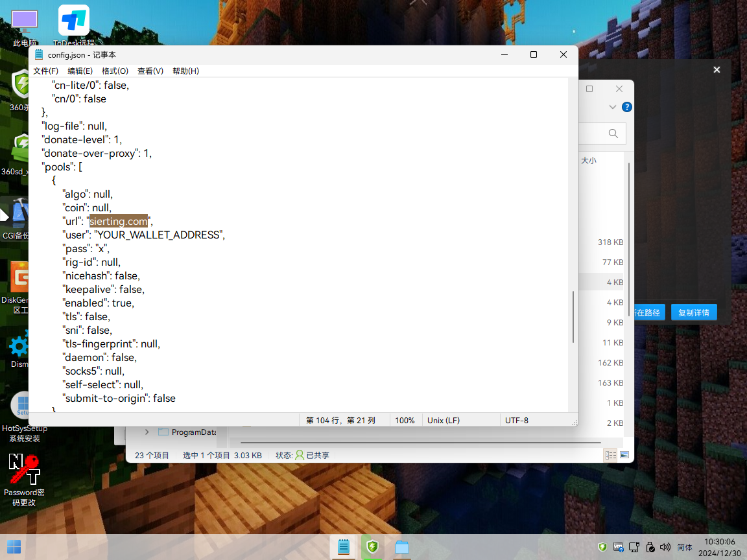Image resolution: width=747 pixels, height=560 pixels.
Task: Close the dark dialog with X
Action: coord(717,70)
